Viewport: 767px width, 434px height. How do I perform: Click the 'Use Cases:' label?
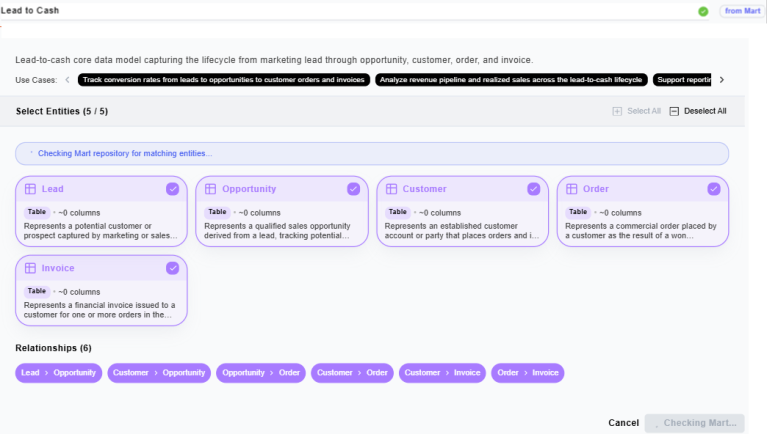coord(36,80)
